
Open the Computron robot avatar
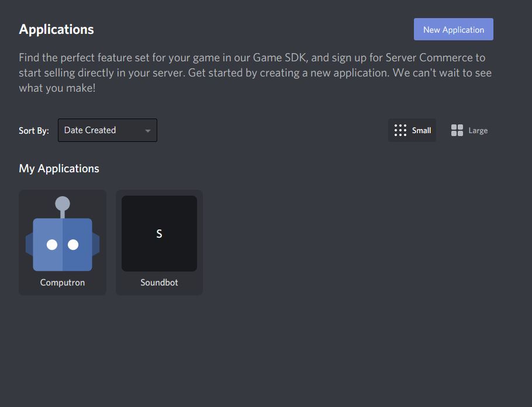click(63, 234)
